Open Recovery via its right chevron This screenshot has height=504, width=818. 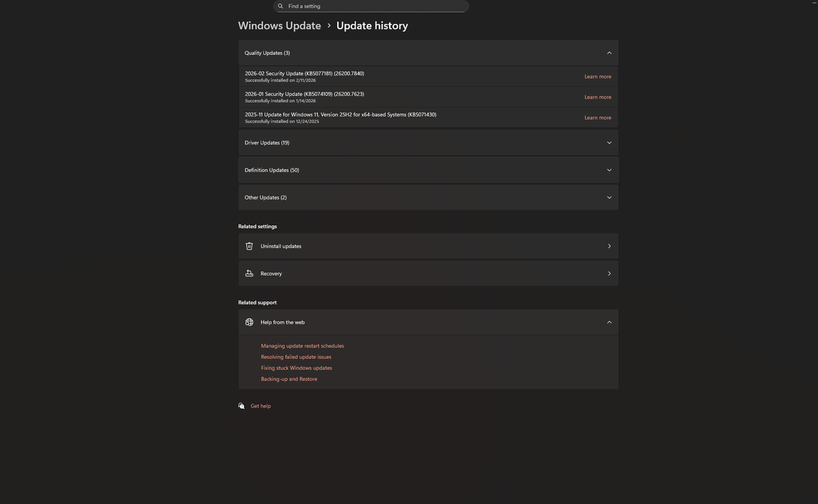[609, 274]
